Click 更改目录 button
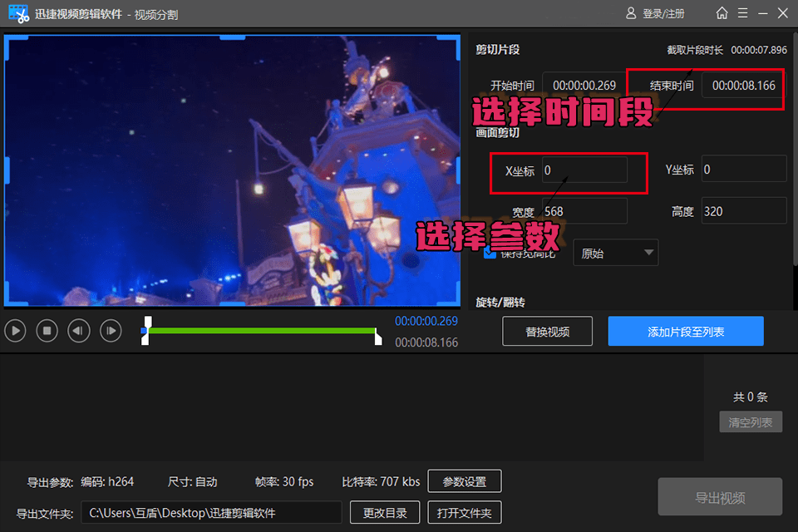The width and height of the screenshot is (798, 532). [385, 513]
